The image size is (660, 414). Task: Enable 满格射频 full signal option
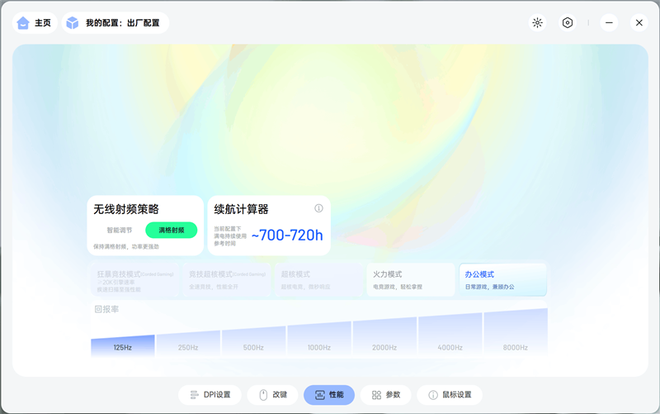171,230
